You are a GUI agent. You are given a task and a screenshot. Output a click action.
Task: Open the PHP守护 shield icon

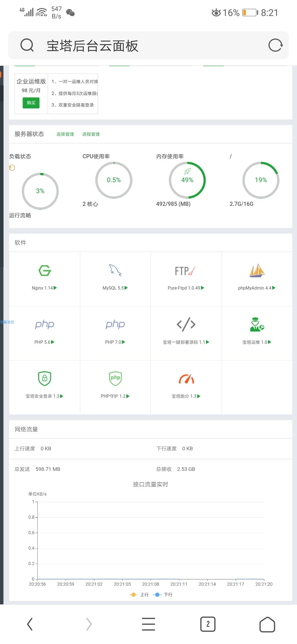[115, 378]
